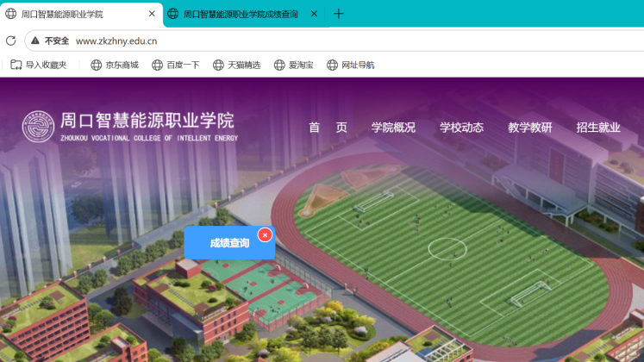Open the 网址导航 bookmark

click(x=351, y=65)
